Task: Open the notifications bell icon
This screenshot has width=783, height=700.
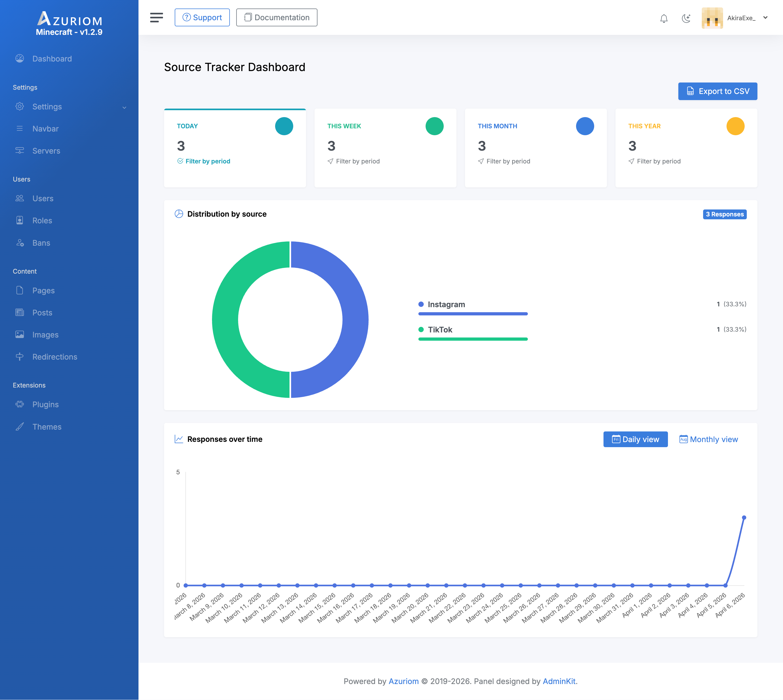Action: [664, 18]
